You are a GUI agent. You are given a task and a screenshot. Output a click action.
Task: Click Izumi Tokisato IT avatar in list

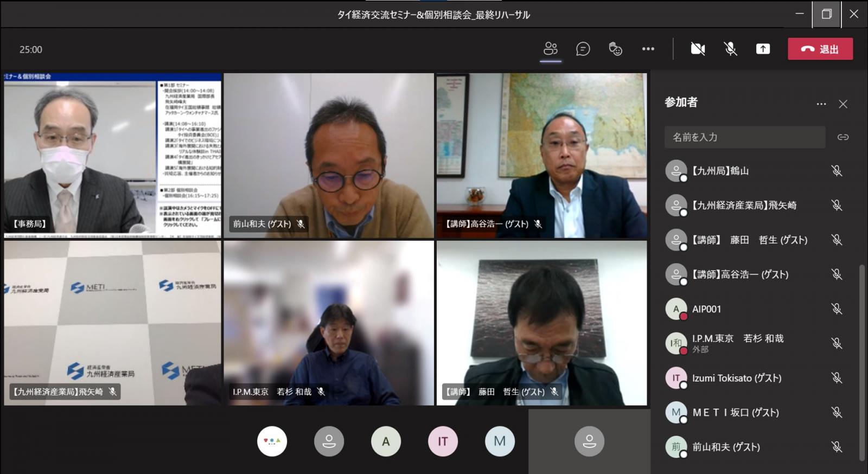tap(676, 378)
